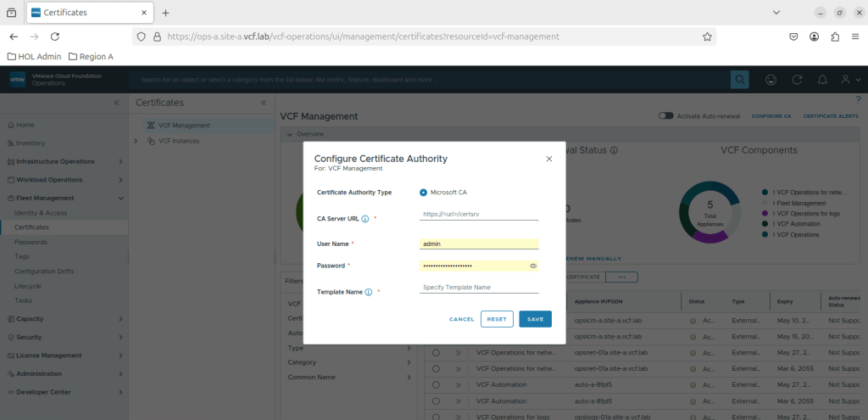
Task: Select VCF Management tree item
Action: coord(184,126)
